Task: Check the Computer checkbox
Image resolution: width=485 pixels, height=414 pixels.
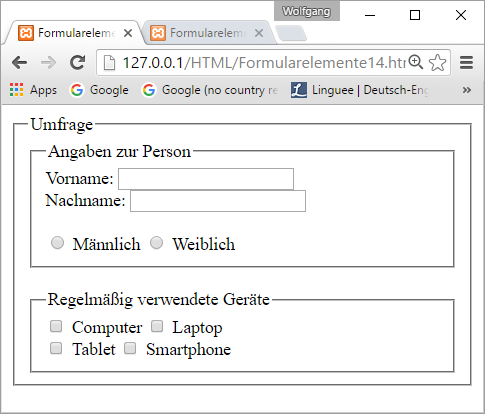Action: coord(56,326)
